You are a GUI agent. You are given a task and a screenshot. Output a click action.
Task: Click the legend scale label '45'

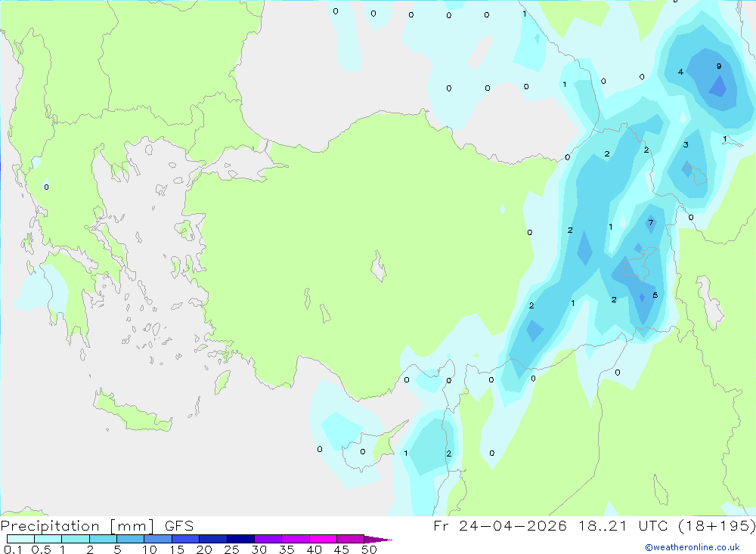pos(342,549)
